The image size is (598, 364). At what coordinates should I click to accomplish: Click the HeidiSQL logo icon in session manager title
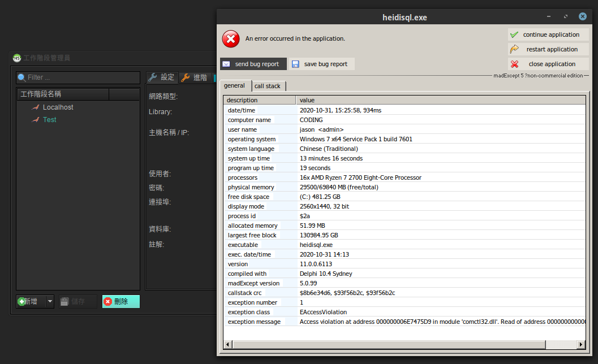(x=17, y=58)
